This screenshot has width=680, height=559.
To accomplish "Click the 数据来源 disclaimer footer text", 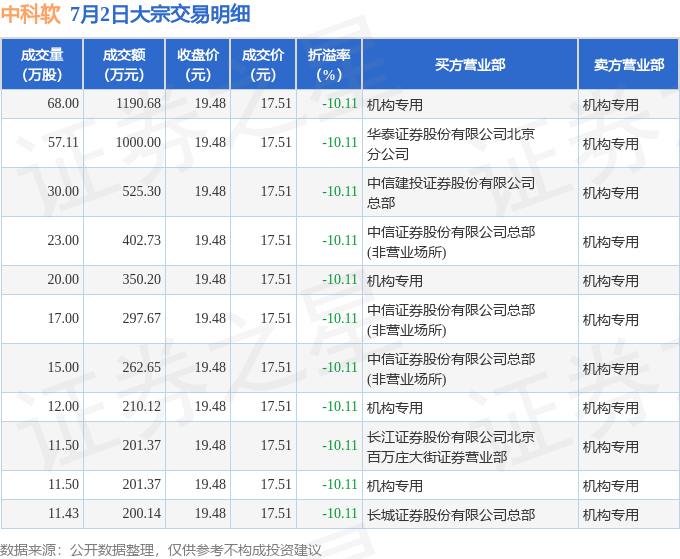I will point(160,550).
